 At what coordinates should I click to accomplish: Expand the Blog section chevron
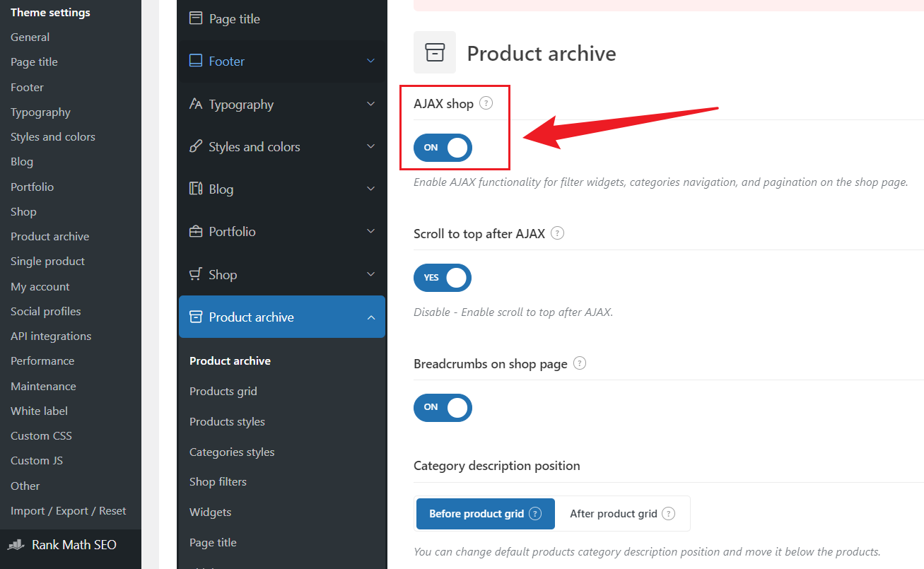click(370, 189)
